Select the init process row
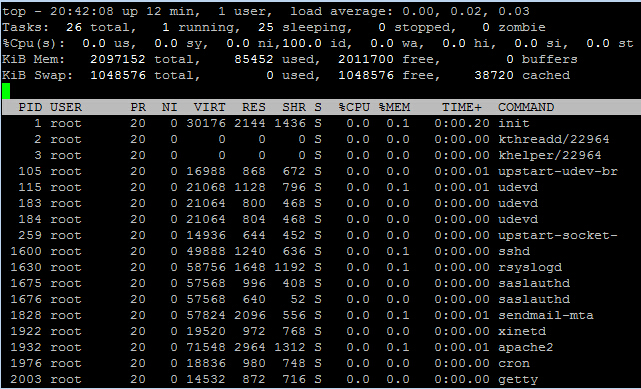The height and width of the screenshot is (389, 641). 321,123
